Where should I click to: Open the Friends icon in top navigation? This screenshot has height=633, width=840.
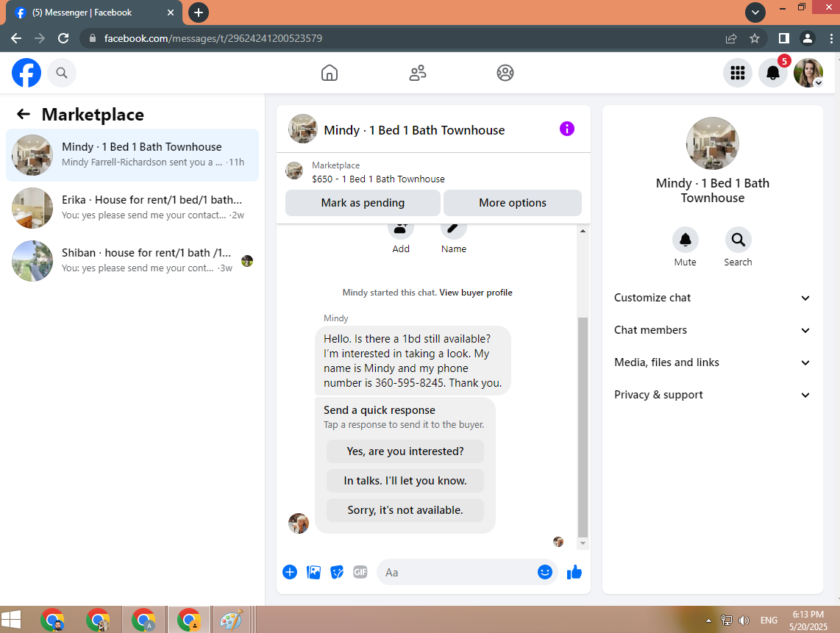click(x=417, y=73)
